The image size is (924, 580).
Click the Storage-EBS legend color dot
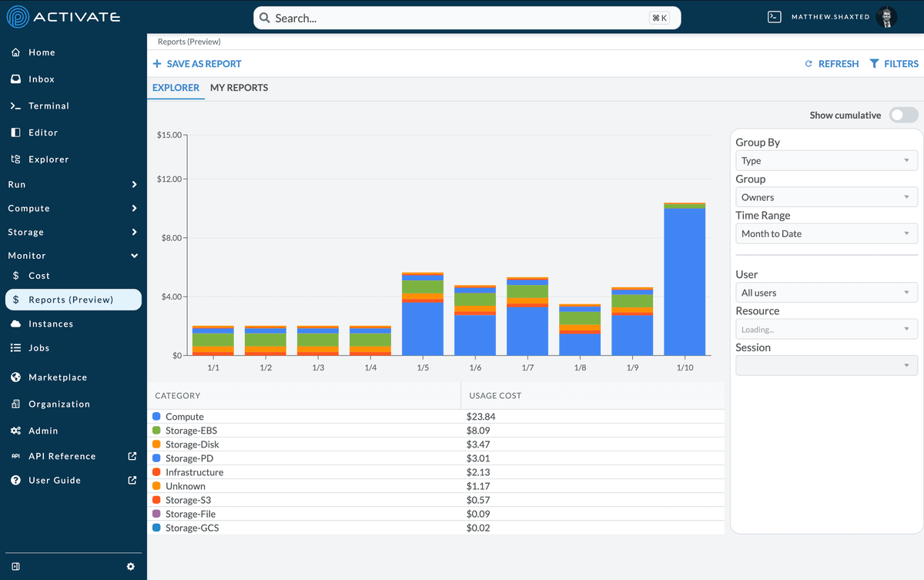pyautogui.click(x=157, y=430)
